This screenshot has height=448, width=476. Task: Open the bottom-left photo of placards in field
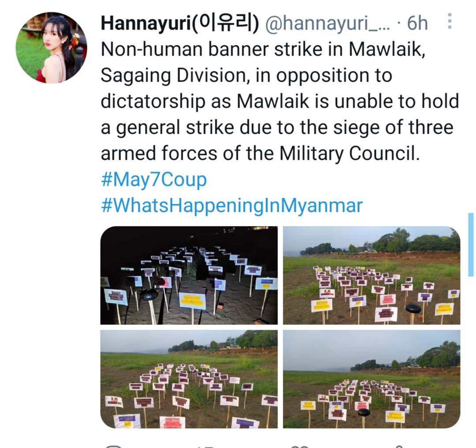(189, 379)
